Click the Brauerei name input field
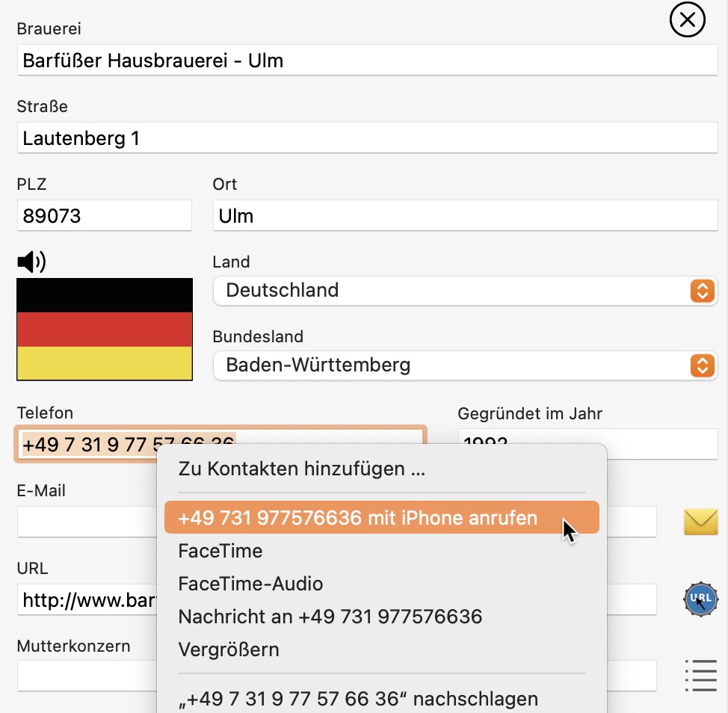The width and height of the screenshot is (728, 713). click(367, 61)
